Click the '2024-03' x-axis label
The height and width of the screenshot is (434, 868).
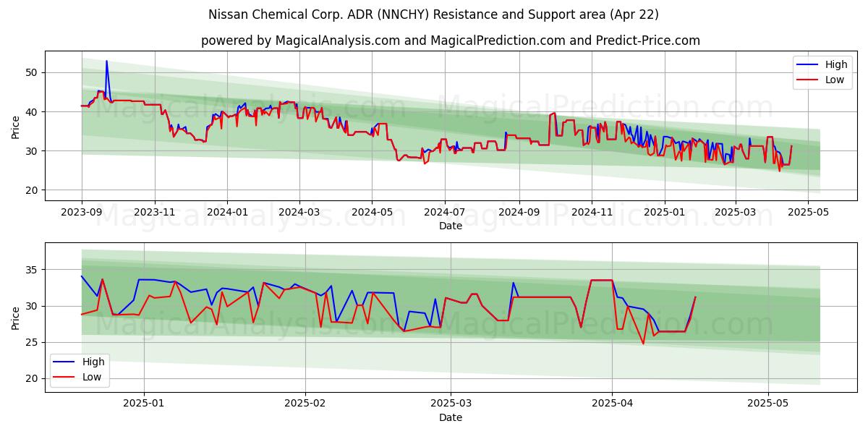[299, 213]
